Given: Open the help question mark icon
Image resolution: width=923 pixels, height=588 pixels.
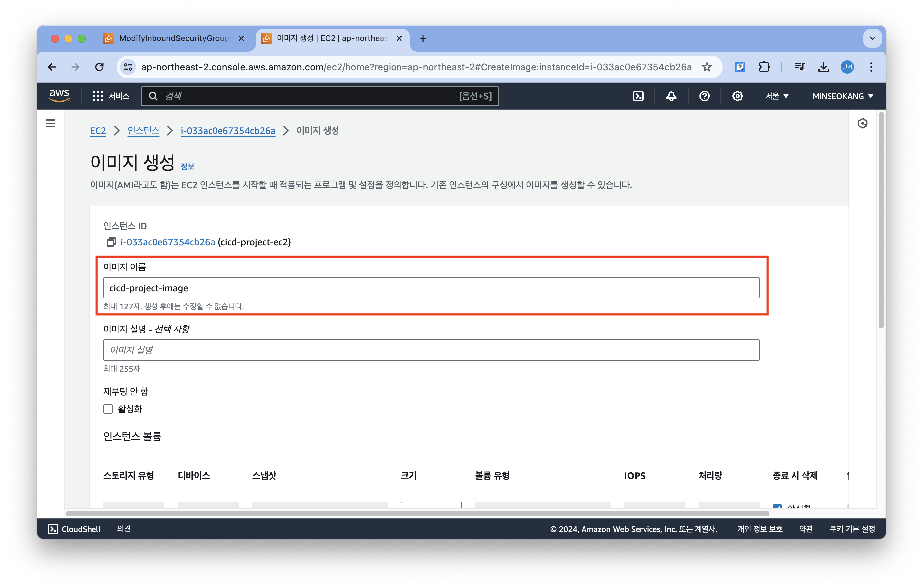Looking at the screenshot, I should (704, 96).
